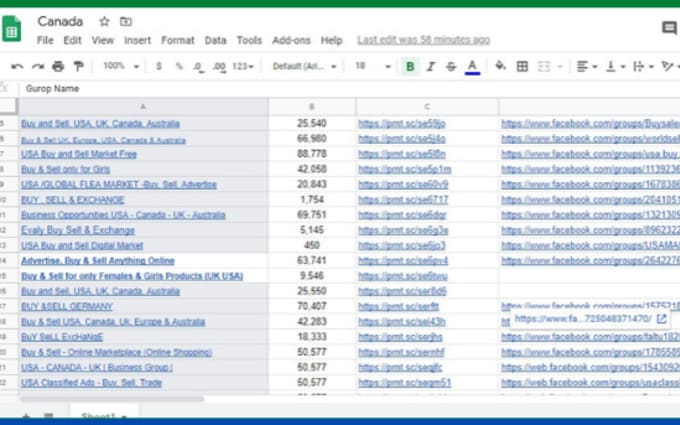Redo the last action
This screenshot has width=680, height=425.
[x=38, y=66]
